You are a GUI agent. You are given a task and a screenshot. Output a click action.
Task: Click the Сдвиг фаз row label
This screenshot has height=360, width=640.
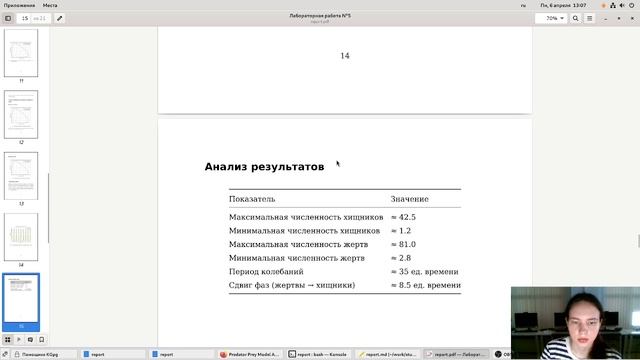tap(292, 285)
